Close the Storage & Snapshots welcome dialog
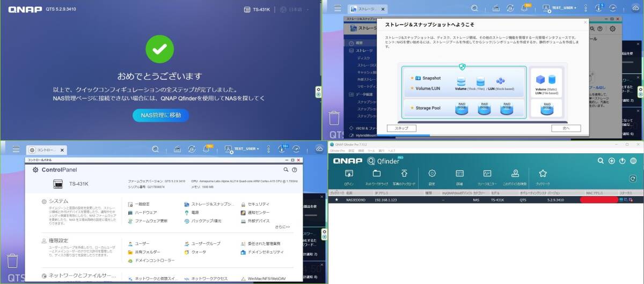 tap(584, 22)
